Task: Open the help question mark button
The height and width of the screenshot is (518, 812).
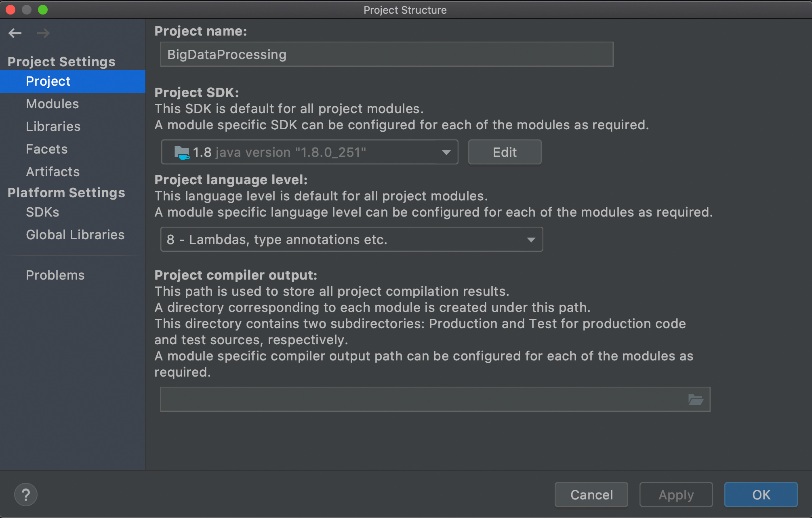Action: [26, 495]
